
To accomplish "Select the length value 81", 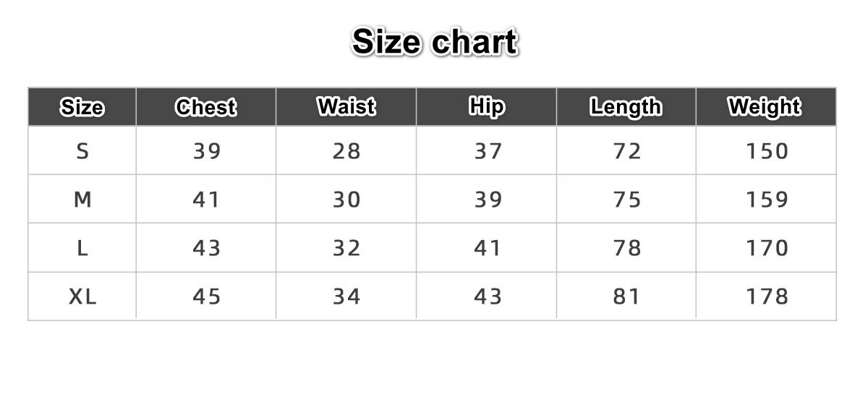I will pos(626,296).
